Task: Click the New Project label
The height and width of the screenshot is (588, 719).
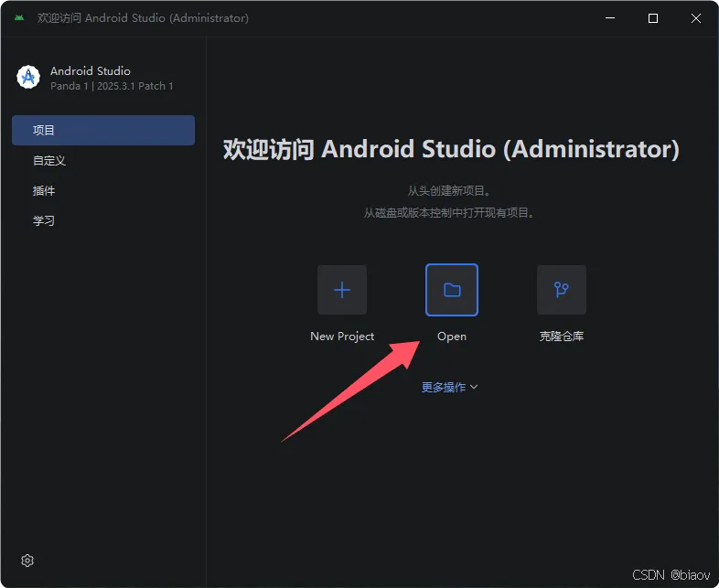Action: click(x=342, y=337)
